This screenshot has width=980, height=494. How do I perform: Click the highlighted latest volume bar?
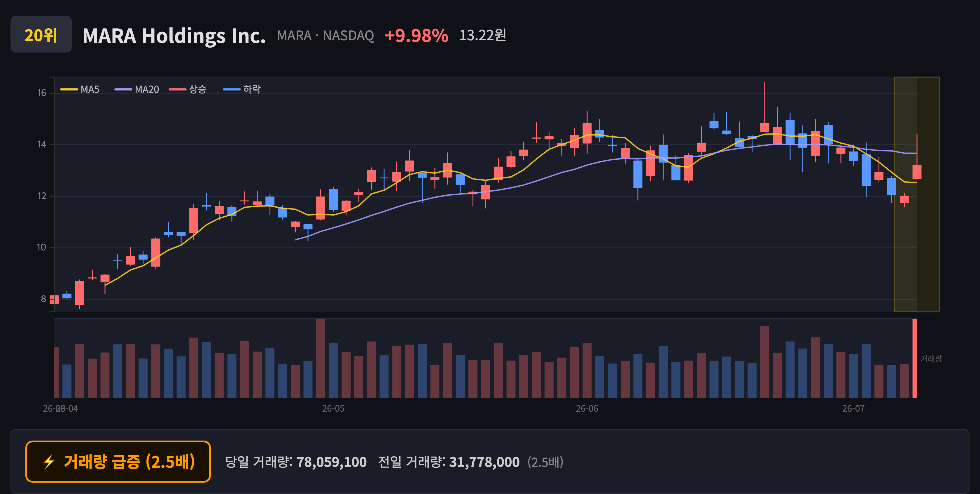coord(915,358)
